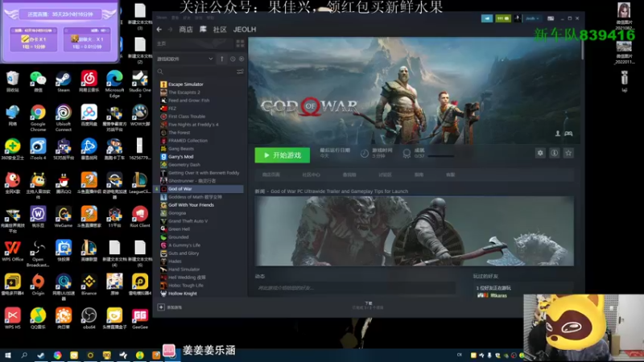Click the green friends notification button
This screenshot has width=644, height=362.
503,19
